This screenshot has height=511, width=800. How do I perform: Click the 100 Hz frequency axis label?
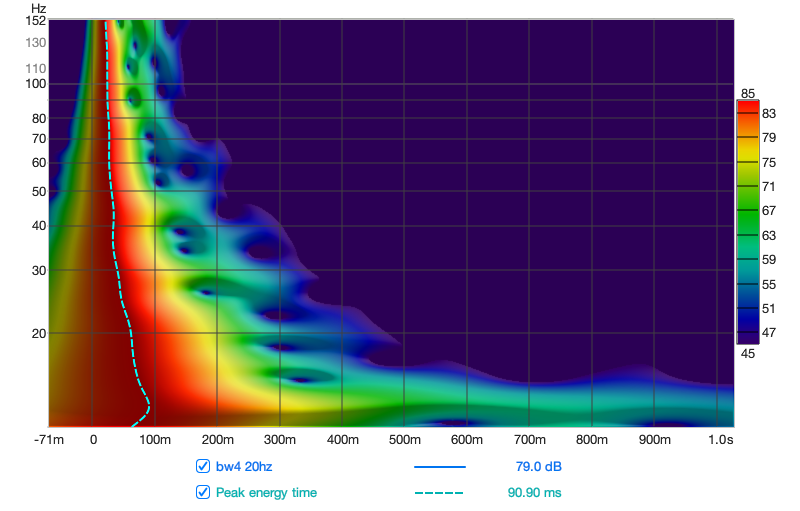point(36,84)
